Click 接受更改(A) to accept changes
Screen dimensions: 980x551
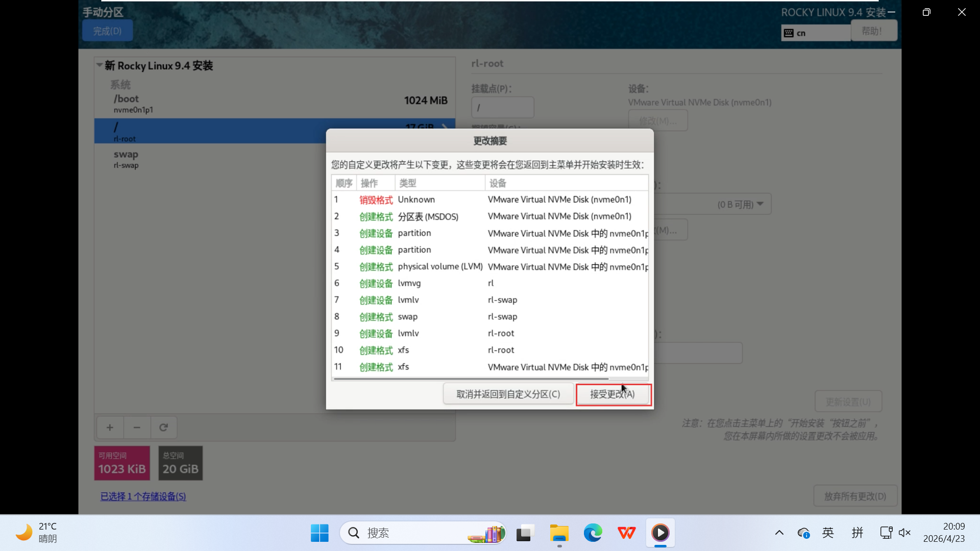coord(613,394)
